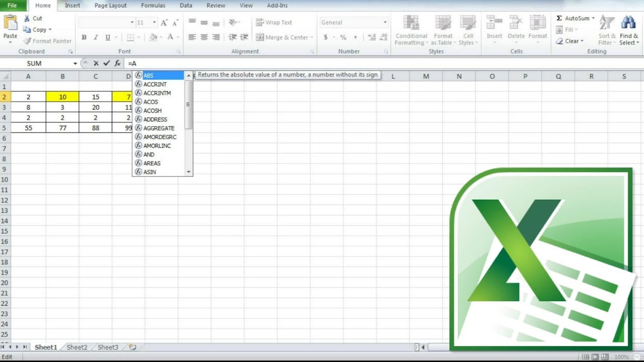The height and width of the screenshot is (362, 644).
Task: Toggle Top Align vertical alignment
Action: click(x=192, y=23)
